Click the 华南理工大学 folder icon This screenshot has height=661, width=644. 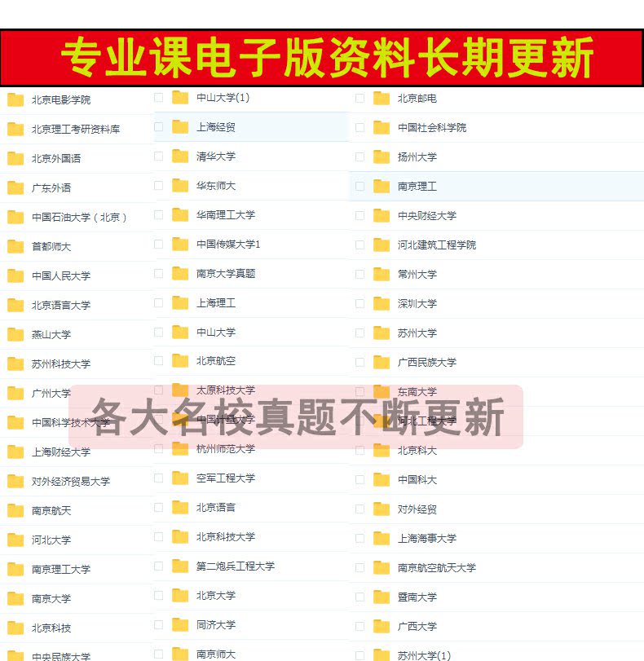pyautogui.click(x=180, y=215)
